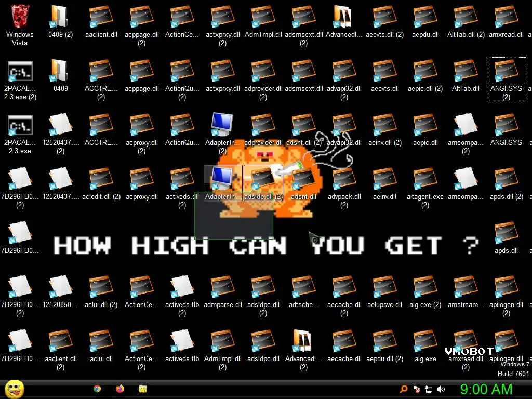This screenshot has width=532, height=399.
Task: Click the aitagent.exe (2) icon
Action: [x=425, y=179]
